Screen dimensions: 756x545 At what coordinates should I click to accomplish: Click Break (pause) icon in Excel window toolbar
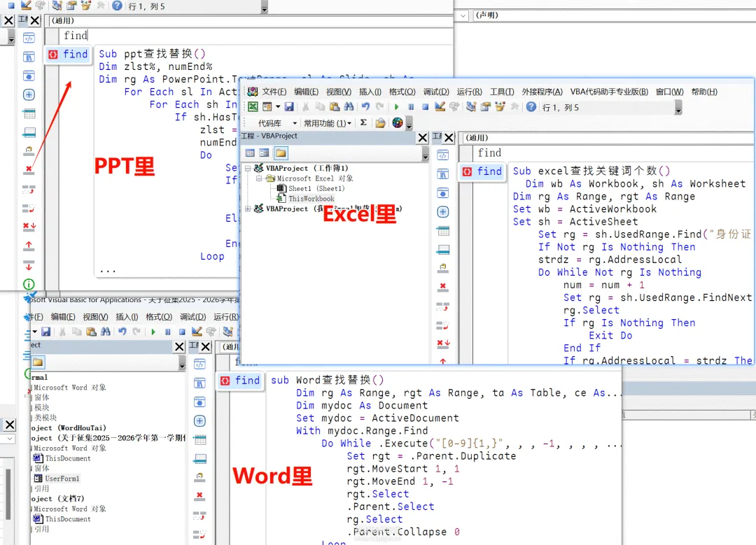pos(411,107)
